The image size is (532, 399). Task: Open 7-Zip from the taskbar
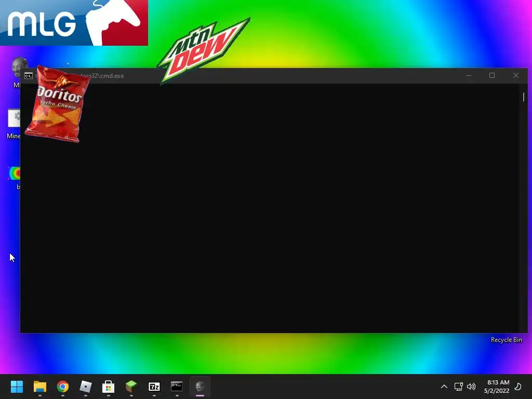click(x=154, y=387)
